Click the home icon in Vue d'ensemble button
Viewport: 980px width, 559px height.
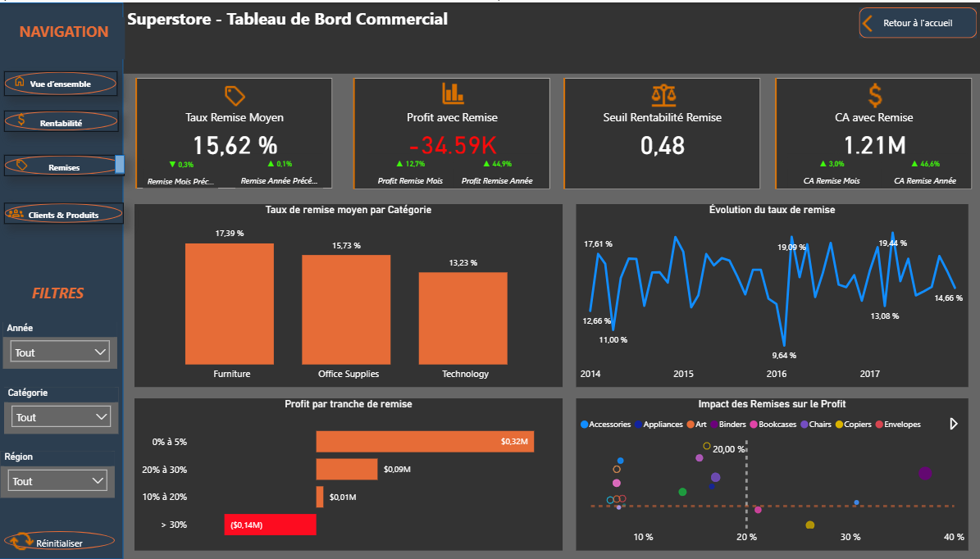(20, 82)
